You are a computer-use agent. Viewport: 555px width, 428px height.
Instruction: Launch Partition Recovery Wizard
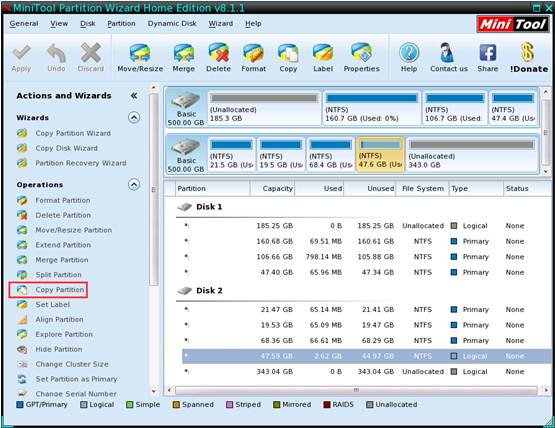click(x=81, y=163)
